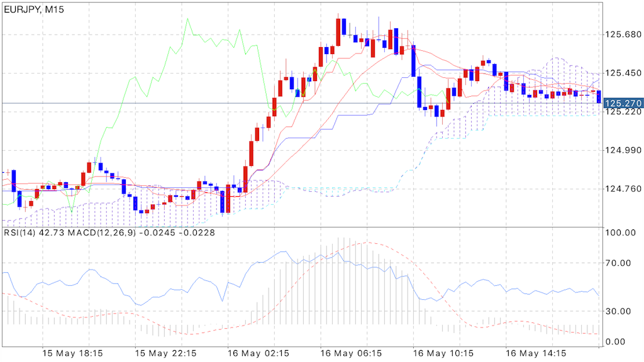Click the 124.760 price axis label

click(623, 189)
